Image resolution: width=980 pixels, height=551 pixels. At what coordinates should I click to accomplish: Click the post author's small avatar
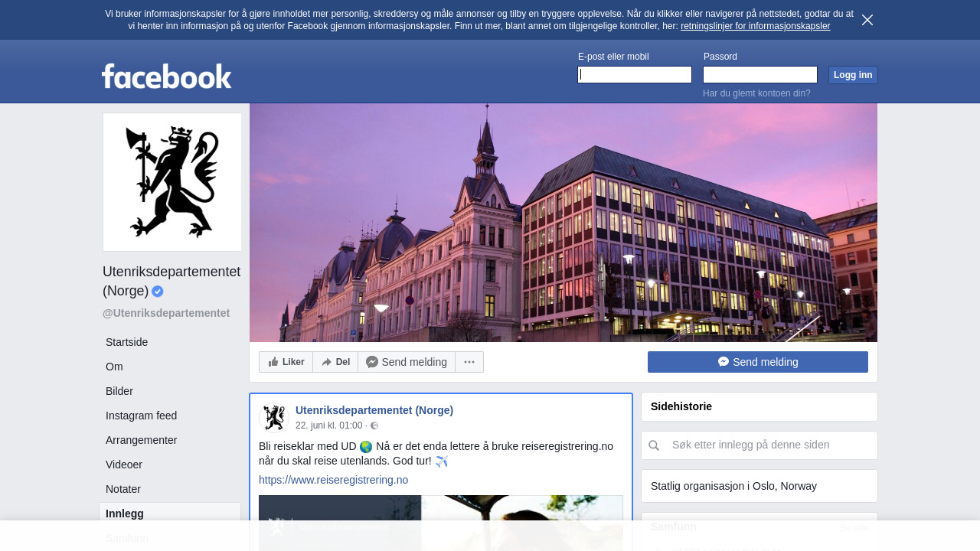point(273,418)
